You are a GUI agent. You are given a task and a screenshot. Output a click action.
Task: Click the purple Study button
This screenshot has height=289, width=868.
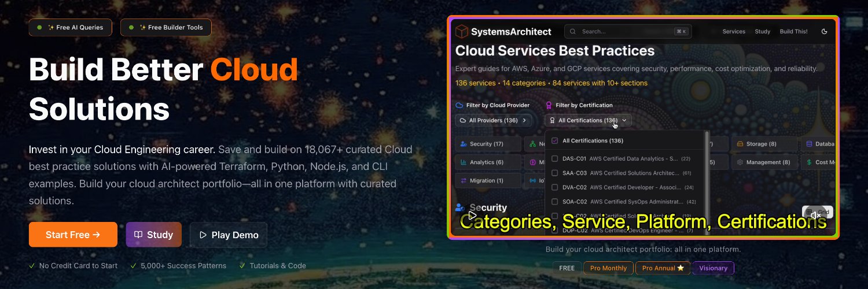coord(154,235)
